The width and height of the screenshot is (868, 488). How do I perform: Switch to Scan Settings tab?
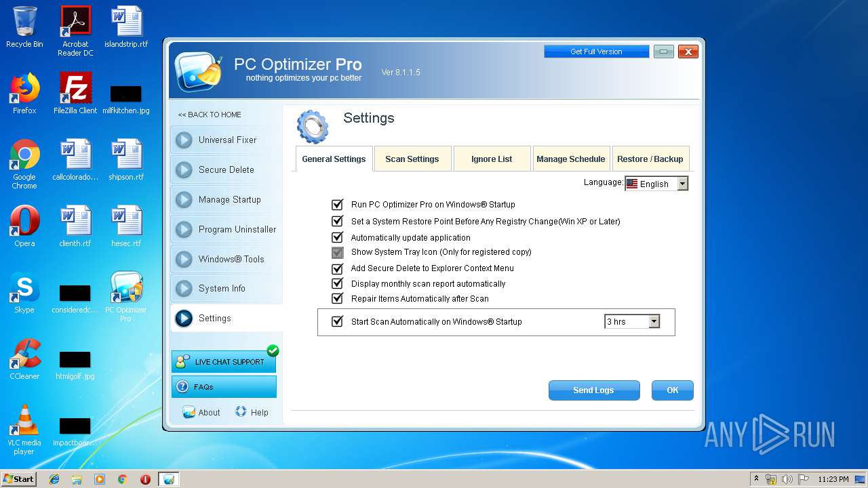(x=412, y=159)
